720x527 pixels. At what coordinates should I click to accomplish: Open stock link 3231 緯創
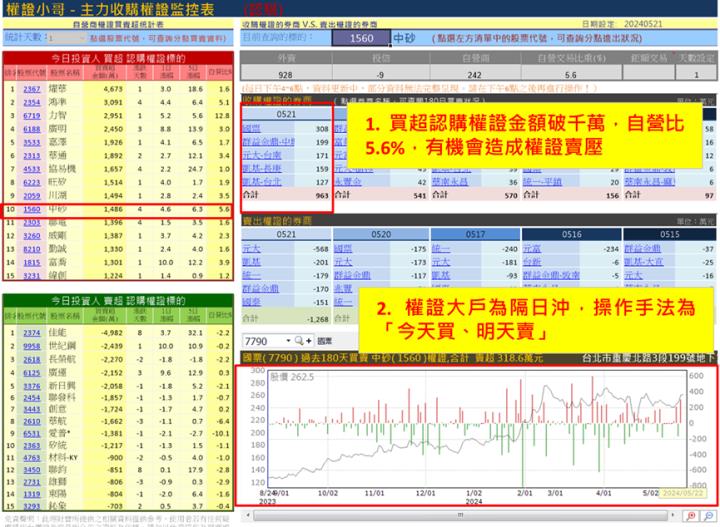pyautogui.click(x=32, y=275)
